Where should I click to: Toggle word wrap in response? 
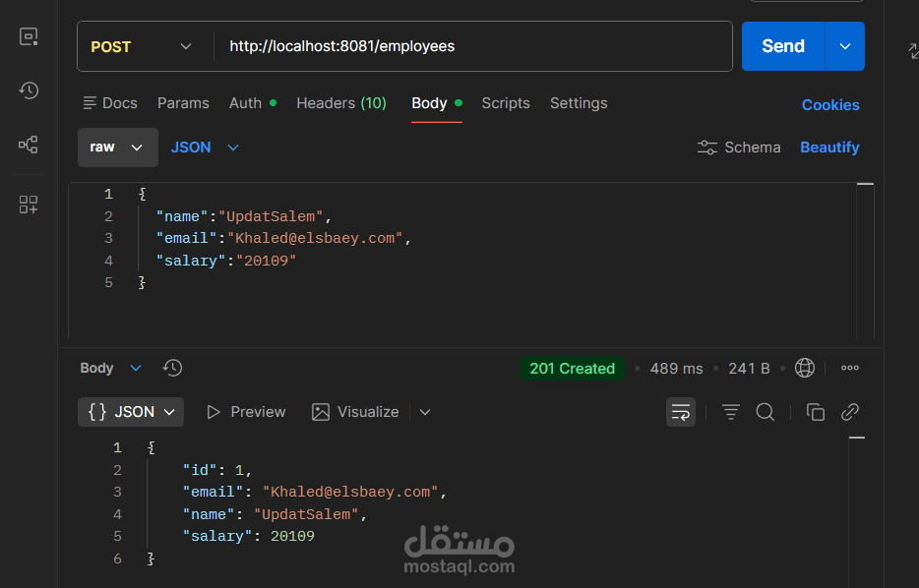(681, 412)
